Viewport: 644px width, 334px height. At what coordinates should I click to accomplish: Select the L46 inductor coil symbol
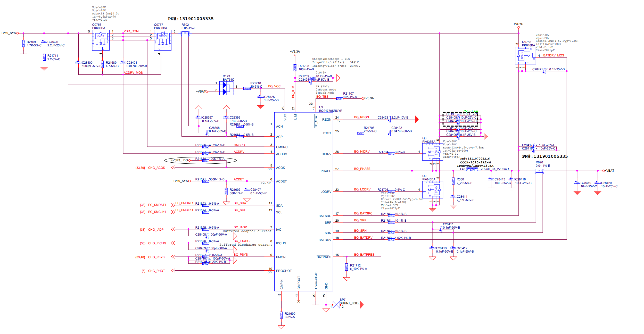click(472, 169)
